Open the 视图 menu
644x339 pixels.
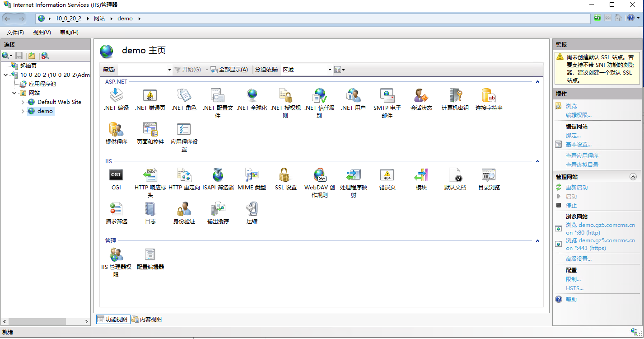pos(42,33)
